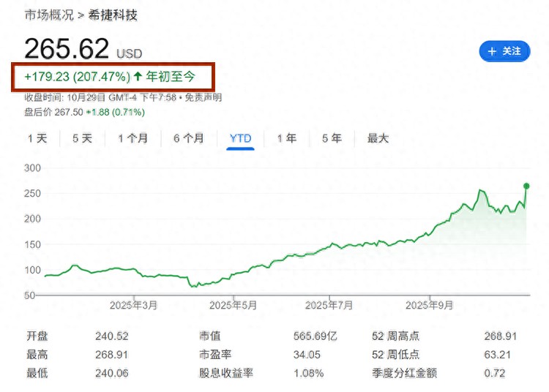Image resolution: width=549 pixels, height=392 pixels.
Task: Click the 市值 value 565.69亿
Action: (x=315, y=336)
